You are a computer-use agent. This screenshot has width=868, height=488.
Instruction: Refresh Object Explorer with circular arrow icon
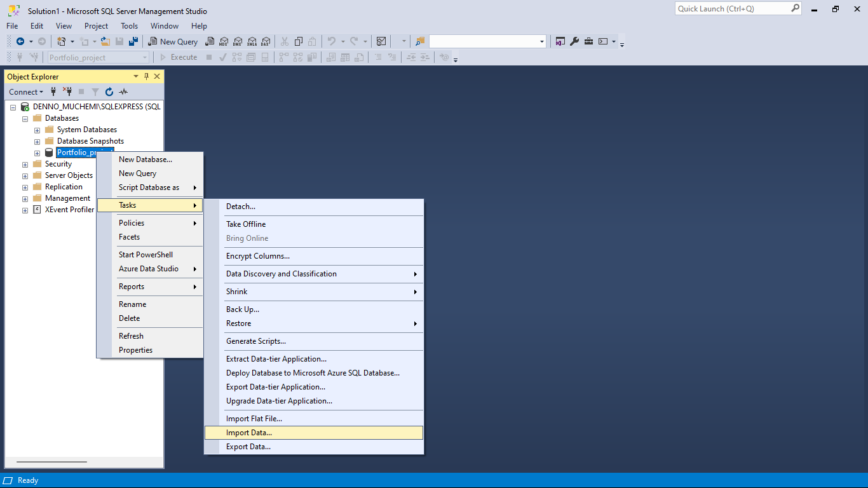tap(109, 91)
